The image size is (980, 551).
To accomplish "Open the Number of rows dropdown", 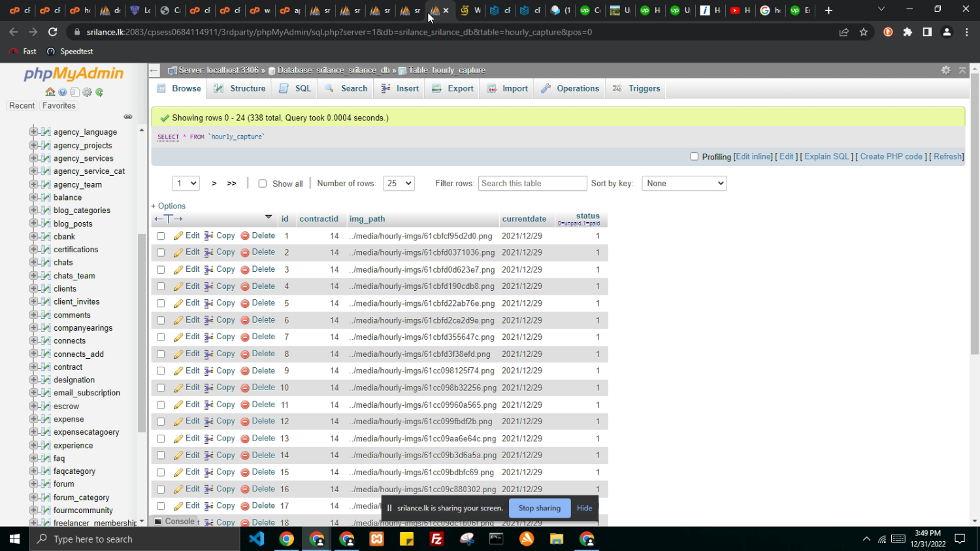I will coord(399,184).
